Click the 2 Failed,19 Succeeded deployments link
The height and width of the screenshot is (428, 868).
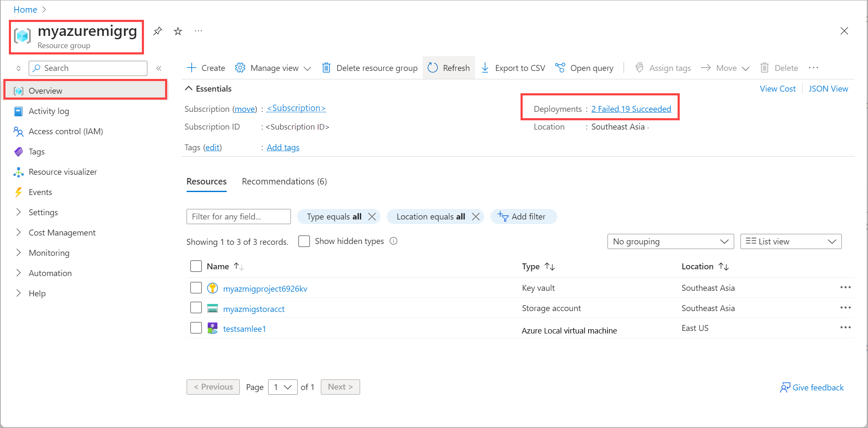tap(631, 108)
